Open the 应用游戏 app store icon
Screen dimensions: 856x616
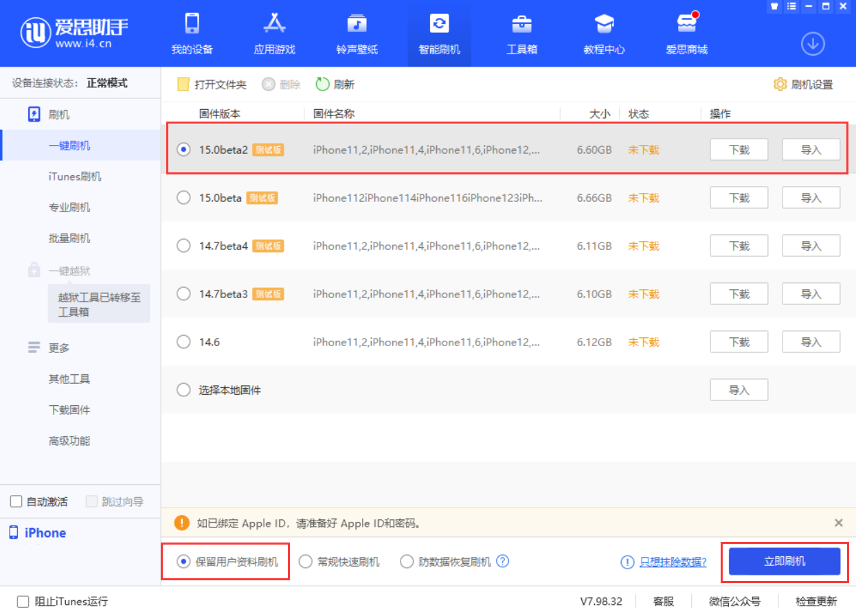pos(274,24)
